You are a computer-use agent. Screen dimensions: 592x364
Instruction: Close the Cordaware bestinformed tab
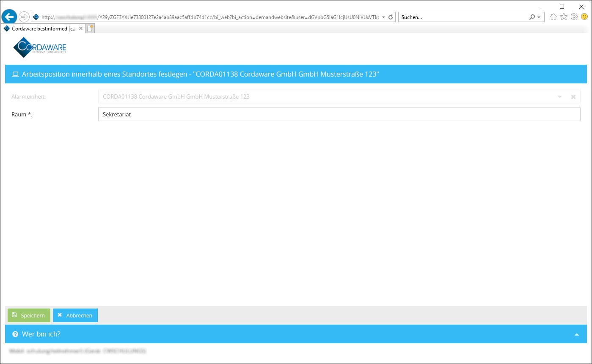click(81, 29)
